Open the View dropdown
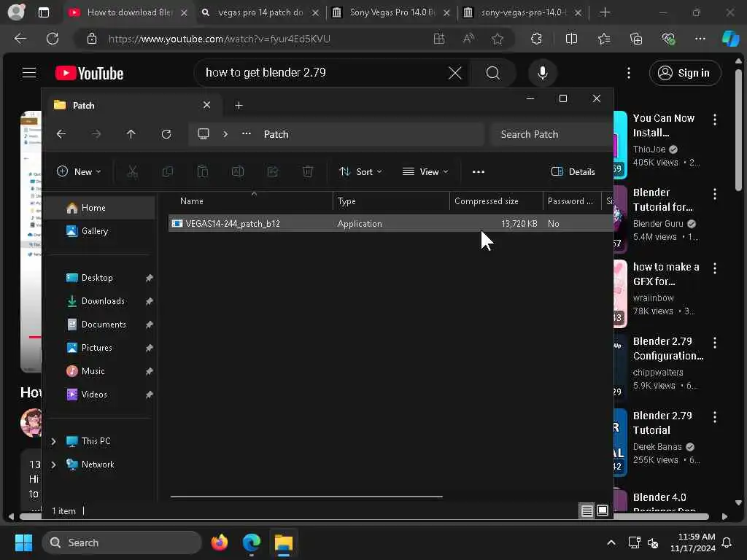The width and height of the screenshot is (747, 560). tap(425, 172)
